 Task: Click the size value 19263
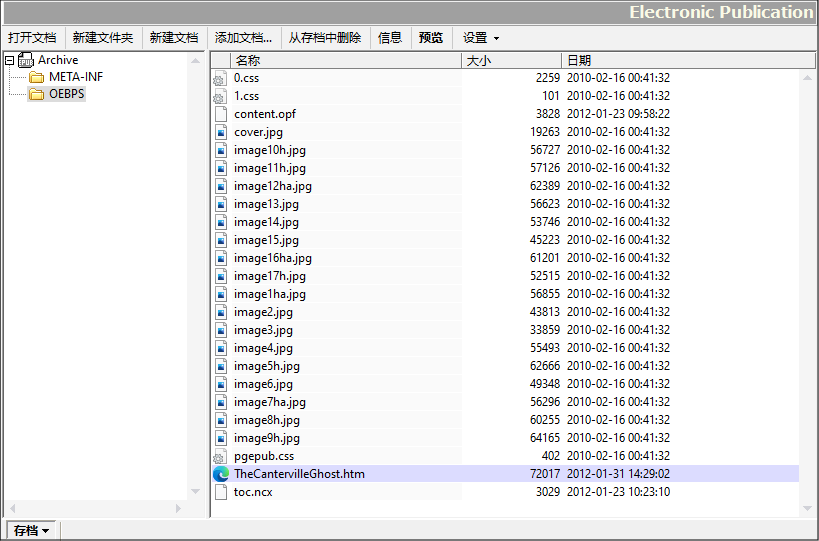tap(545, 132)
